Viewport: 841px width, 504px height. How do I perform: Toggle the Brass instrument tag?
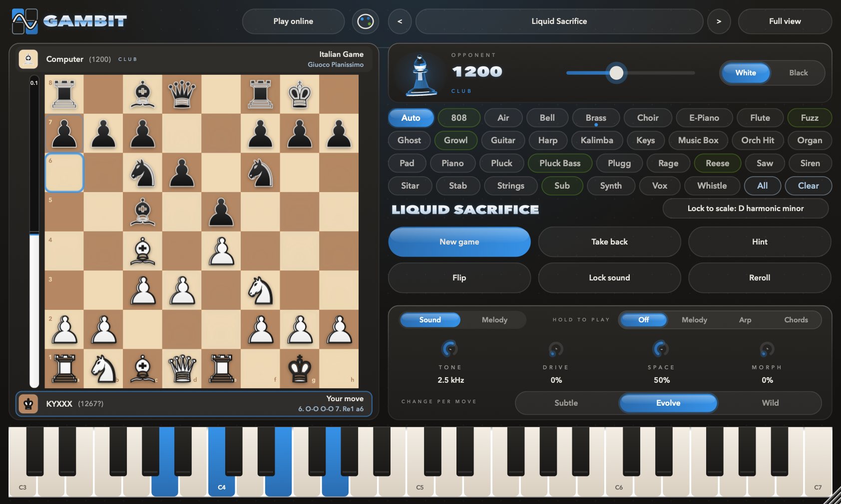[x=596, y=118]
